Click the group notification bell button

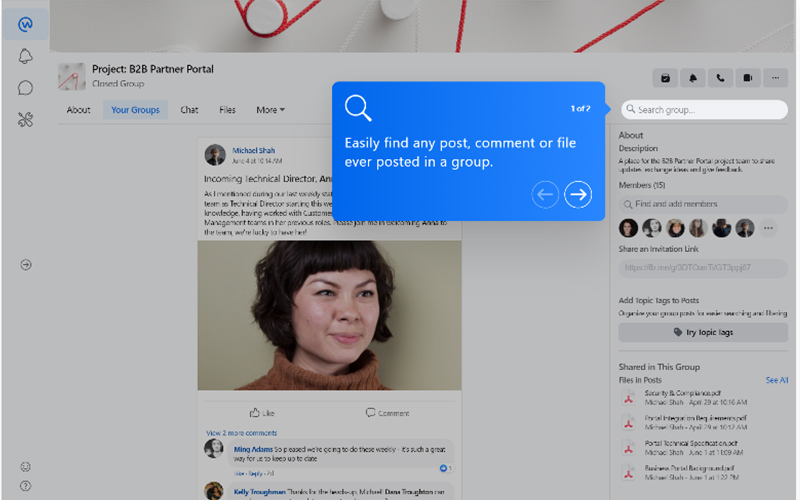pyautogui.click(x=693, y=78)
